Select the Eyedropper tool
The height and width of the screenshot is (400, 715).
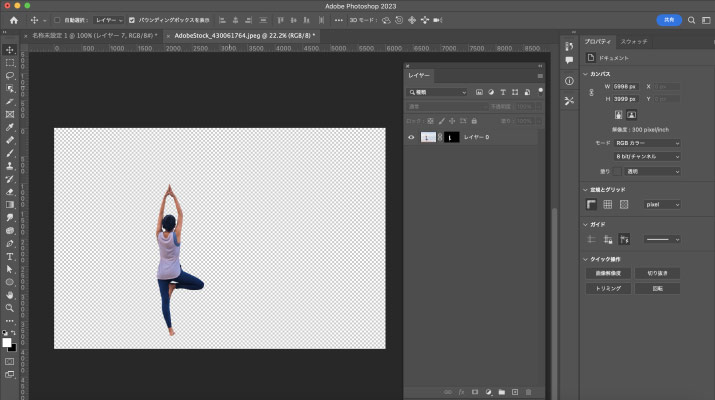pos(10,127)
